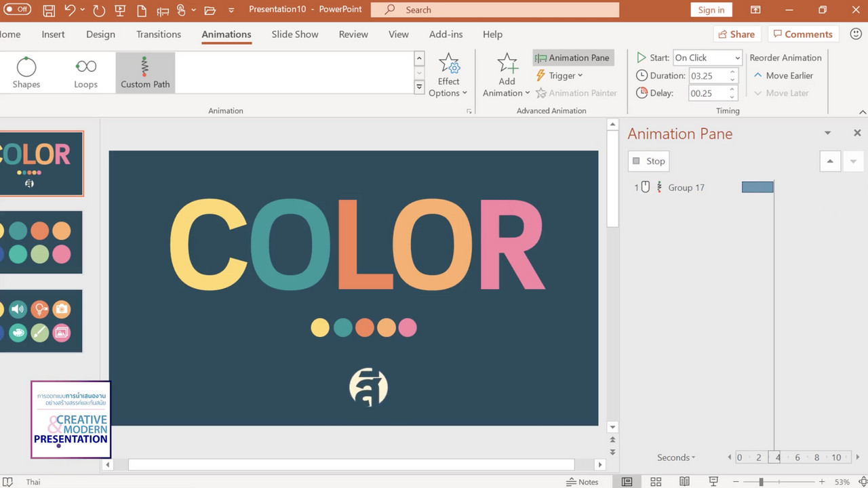This screenshot has width=868, height=488.
Task: Open Ribbon Display Options
Action: point(756,9)
